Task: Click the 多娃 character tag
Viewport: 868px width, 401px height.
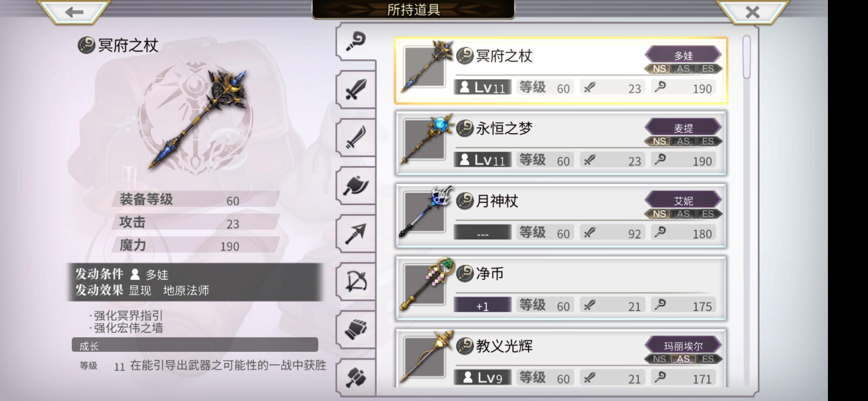Action: click(x=683, y=56)
